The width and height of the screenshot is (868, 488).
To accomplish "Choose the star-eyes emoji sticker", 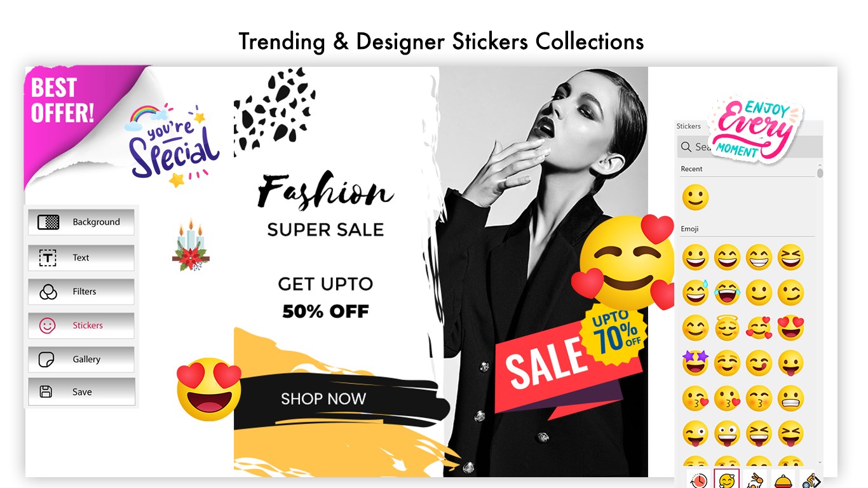I will (x=695, y=363).
